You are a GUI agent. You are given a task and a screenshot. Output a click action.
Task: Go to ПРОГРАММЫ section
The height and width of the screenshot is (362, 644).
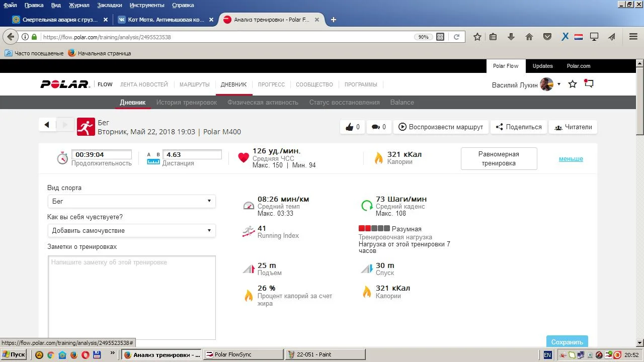[x=361, y=84]
